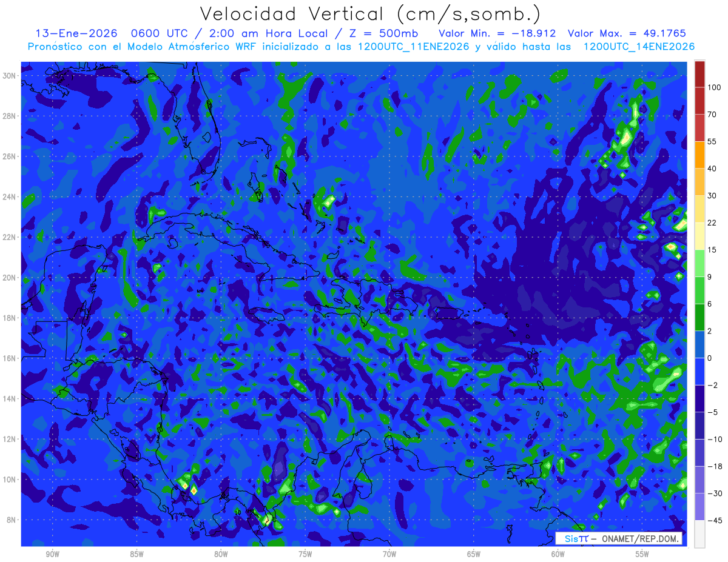The height and width of the screenshot is (562, 728).
Task: Click the 10N latitude axis label
Action: click(10, 479)
